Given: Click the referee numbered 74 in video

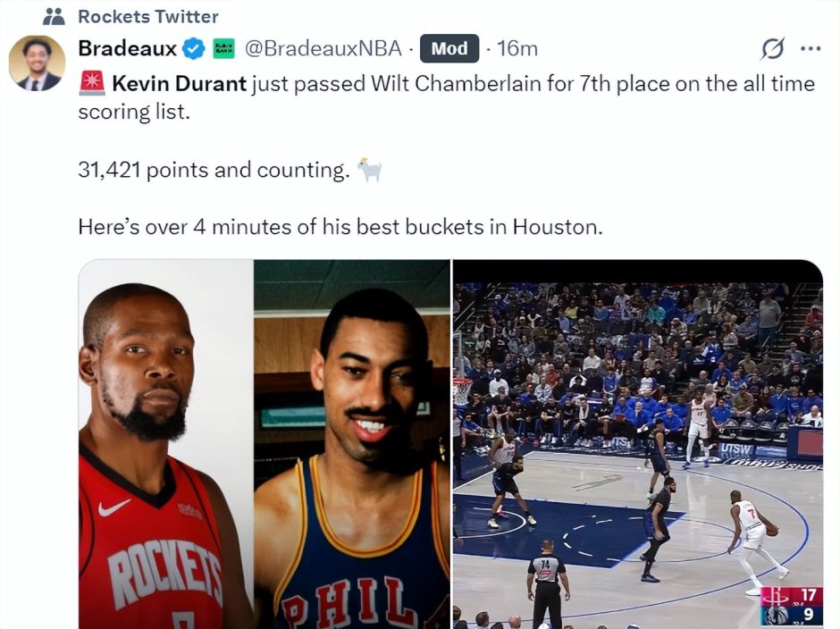Looking at the screenshot, I should [x=546, y=584].
